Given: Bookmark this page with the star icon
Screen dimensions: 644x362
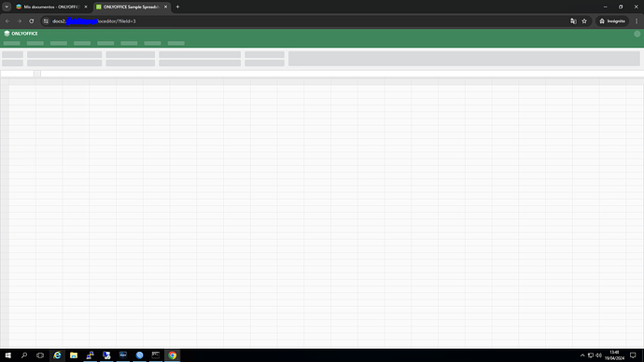Looking at the screenshot, I should [x=584, y=21].
